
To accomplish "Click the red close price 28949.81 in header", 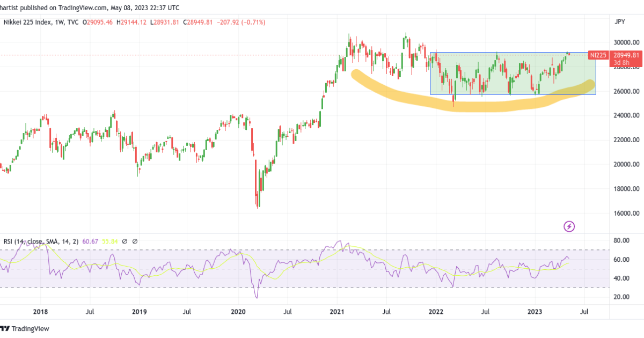I will tap(199, 23).
